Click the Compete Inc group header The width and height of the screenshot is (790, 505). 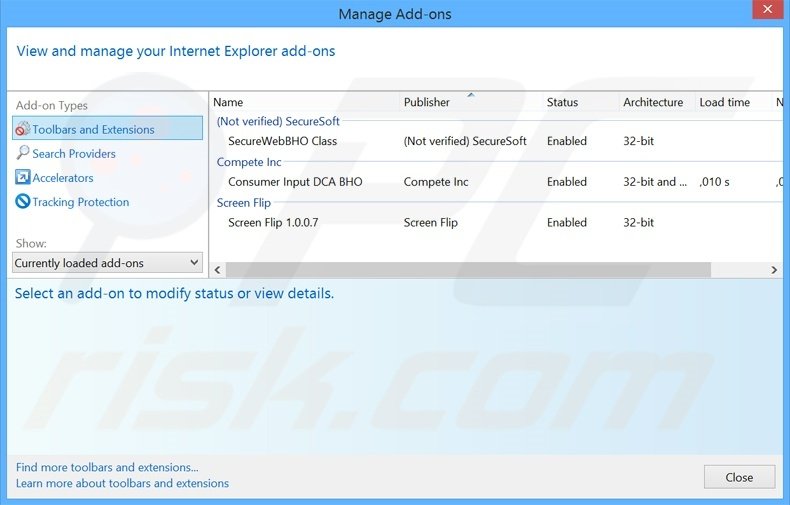tap(249, 162)
